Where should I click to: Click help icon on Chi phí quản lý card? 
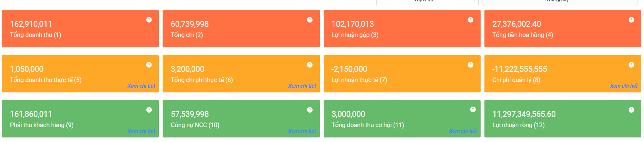tap(631, 65)
